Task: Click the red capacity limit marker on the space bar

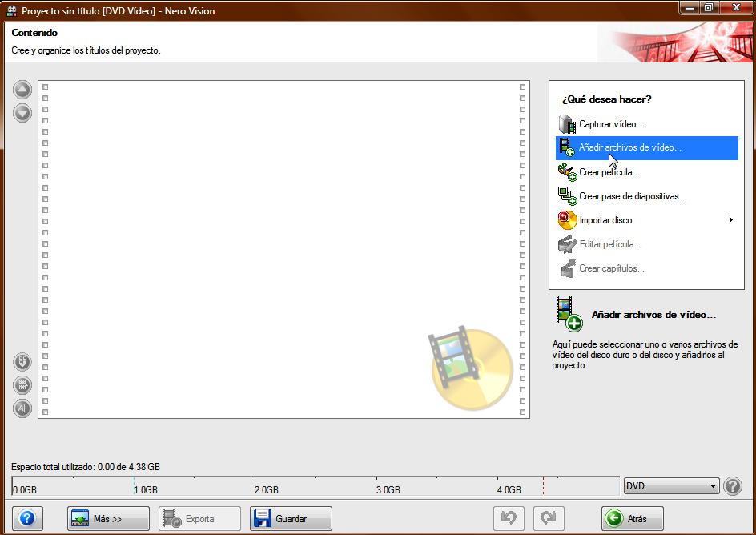Action: (x=543, y=486)
